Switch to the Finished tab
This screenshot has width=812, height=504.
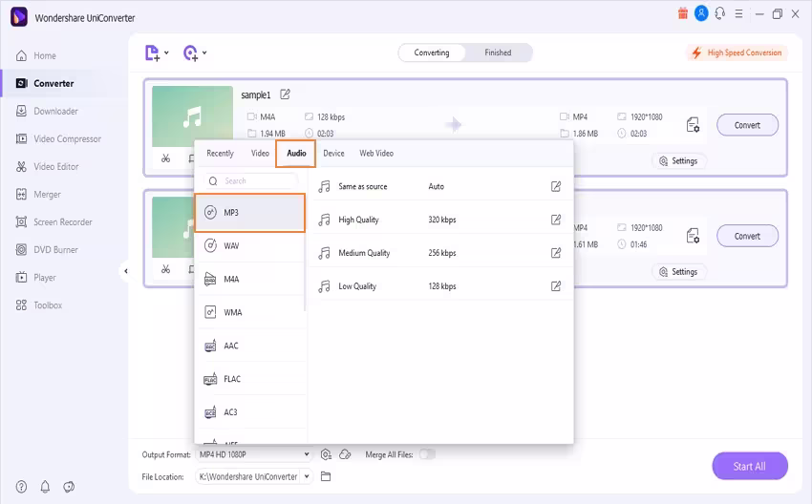[498, 52]
